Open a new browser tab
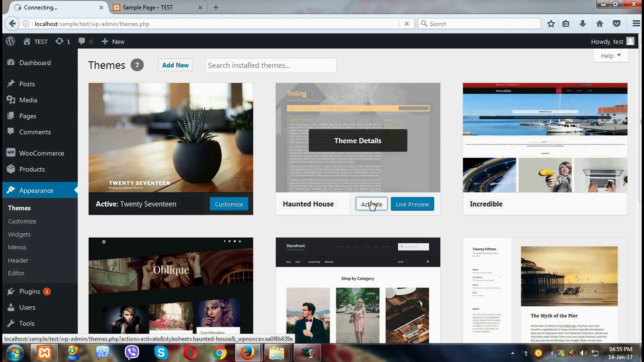Image resolution: width=644 pixels, height=362 pixels. tap(216, 7)
